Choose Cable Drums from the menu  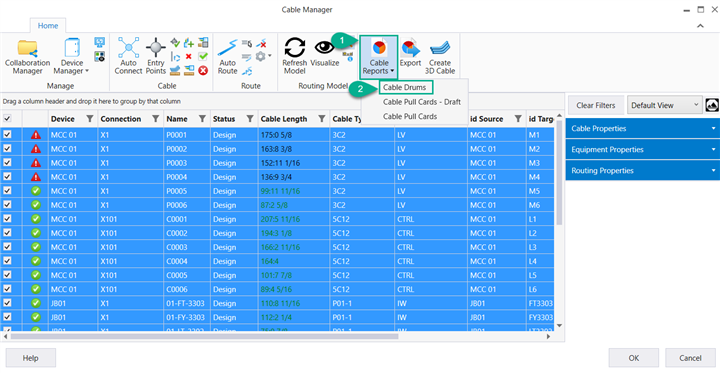point(405,87)
